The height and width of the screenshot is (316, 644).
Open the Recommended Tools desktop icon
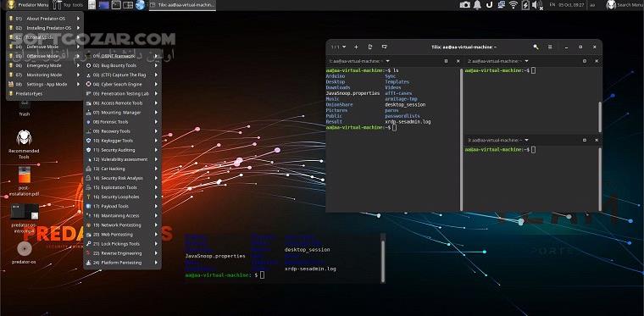click(x=24, y=145)
